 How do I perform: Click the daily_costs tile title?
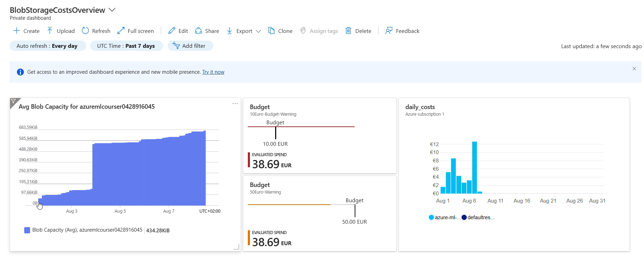(420, 107)
